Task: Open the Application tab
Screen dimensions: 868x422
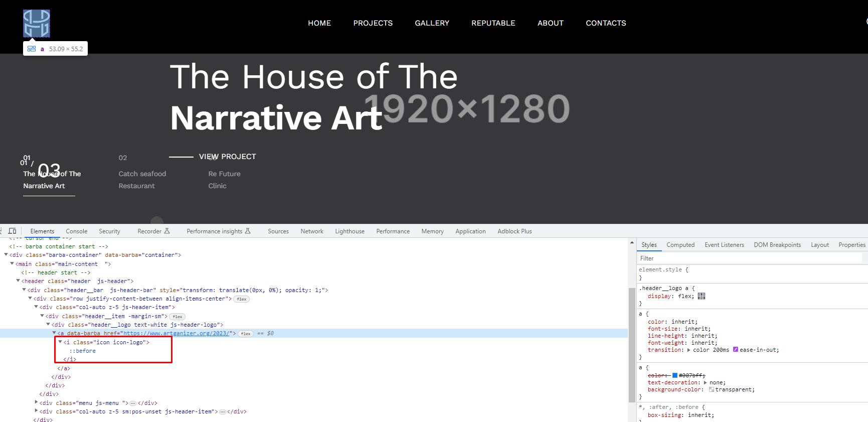Action: [x=470, y=231]
